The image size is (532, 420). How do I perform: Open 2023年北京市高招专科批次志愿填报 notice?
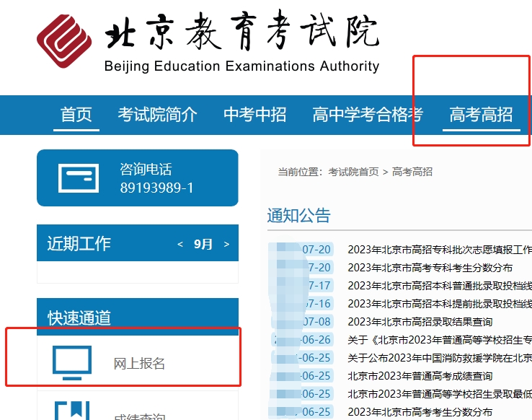439,250
